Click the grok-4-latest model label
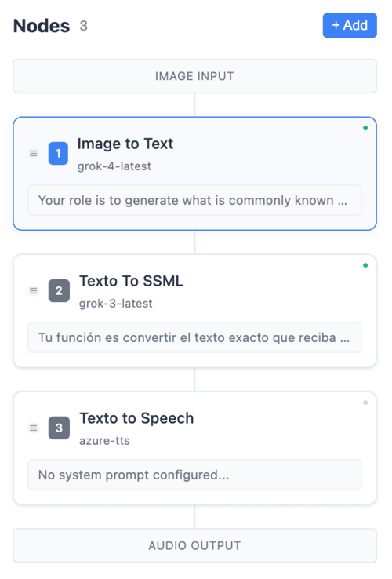 pyautogui.click(x=114, y=166)
